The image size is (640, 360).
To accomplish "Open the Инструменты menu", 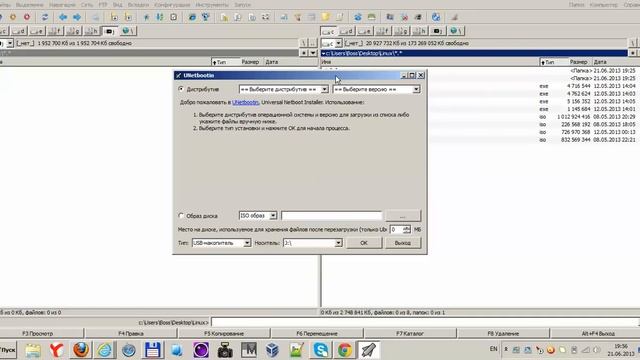I will pyautogui.click(x=212, y=5).
